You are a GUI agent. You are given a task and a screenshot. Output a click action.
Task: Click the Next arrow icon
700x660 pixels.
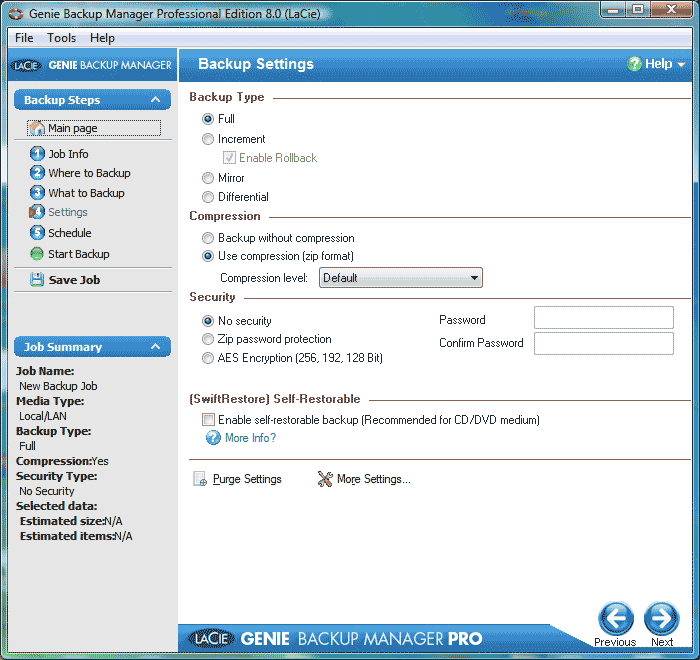point(662,619)
